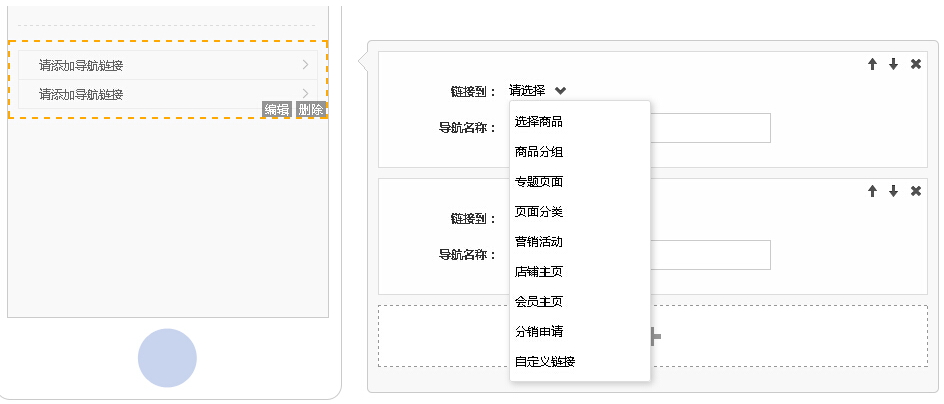
Task: Click the 删除 button in preview
Action: 310,110
